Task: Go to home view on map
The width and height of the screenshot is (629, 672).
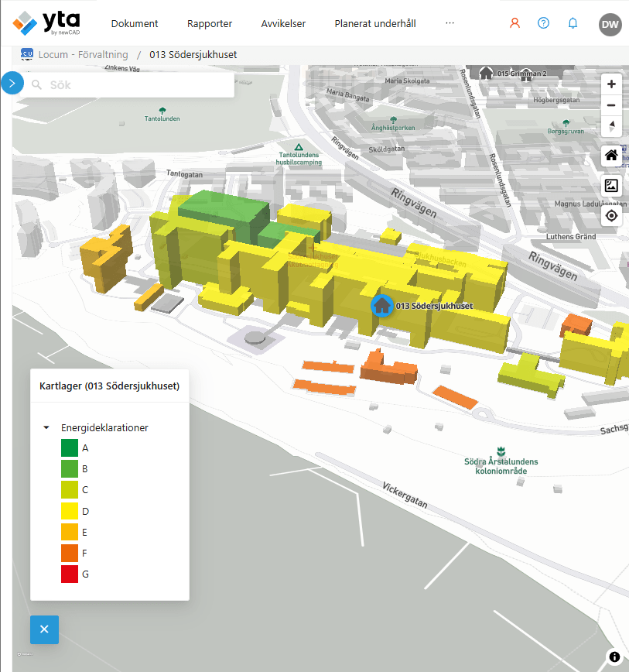Action: click(611, 155)
